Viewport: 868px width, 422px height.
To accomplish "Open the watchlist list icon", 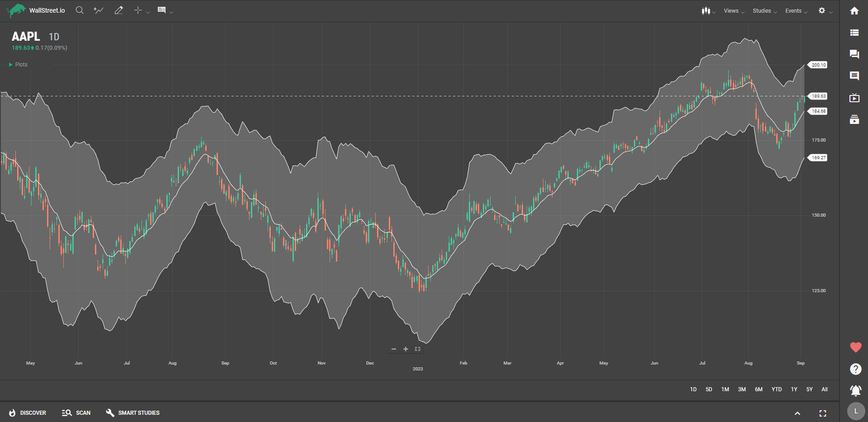I will click(854, 33).
